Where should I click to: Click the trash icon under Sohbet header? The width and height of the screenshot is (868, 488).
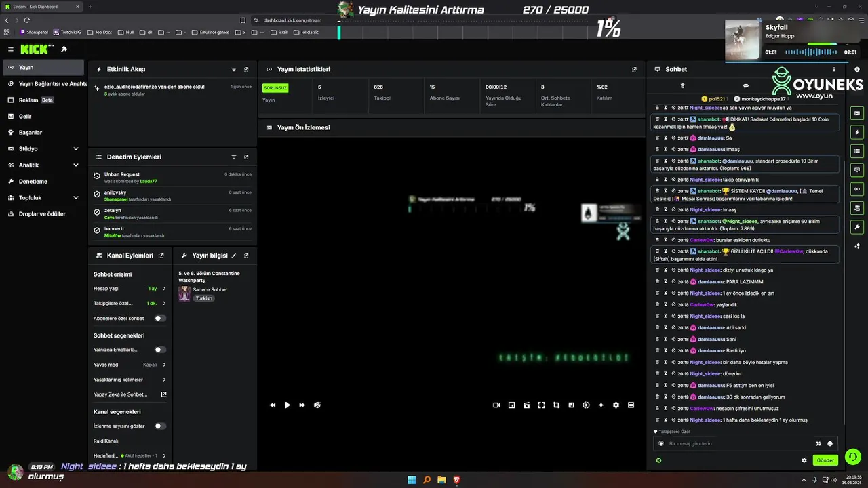682,86
